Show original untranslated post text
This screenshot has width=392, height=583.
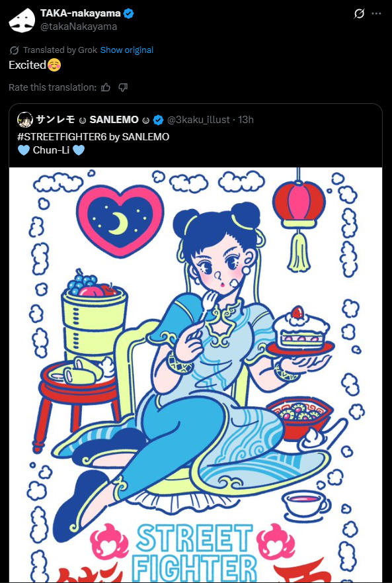tap(127, 50)
